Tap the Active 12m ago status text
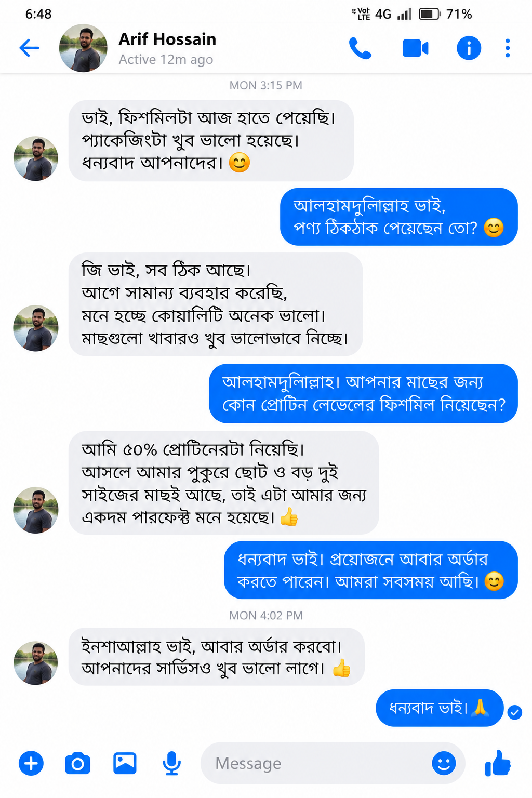 tap(166, 60)
